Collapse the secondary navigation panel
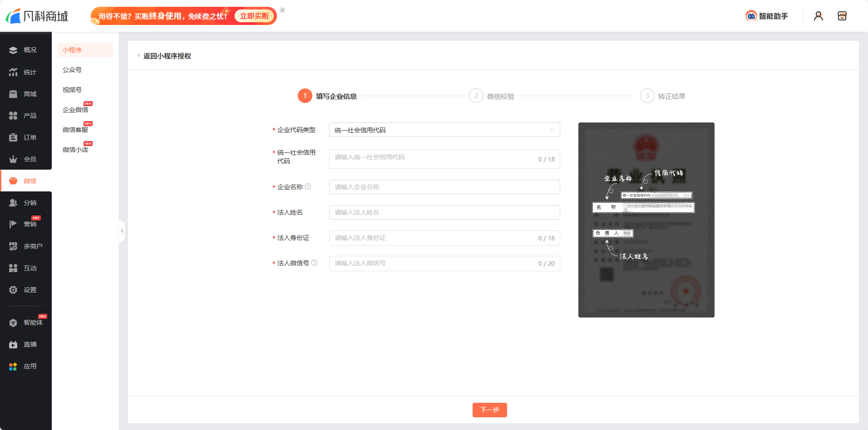 (x=122, y=231)
